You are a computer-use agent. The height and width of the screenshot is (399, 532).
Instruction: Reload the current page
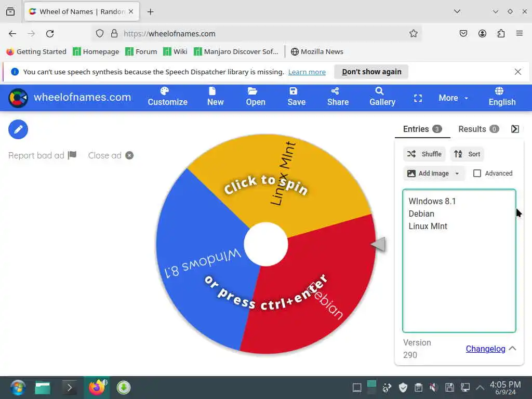50,34
